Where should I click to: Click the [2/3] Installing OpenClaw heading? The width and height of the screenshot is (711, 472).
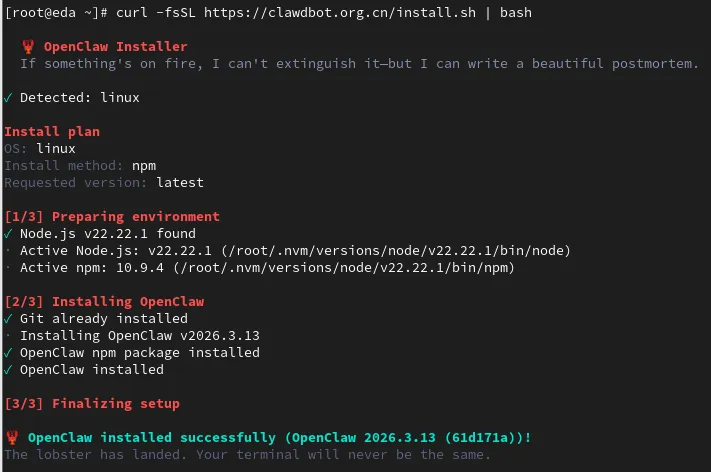point(104,302)
